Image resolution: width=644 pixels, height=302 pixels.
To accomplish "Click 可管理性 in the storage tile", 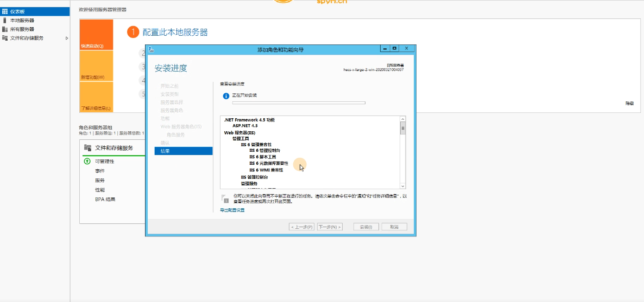I will (x=104, y=161).
